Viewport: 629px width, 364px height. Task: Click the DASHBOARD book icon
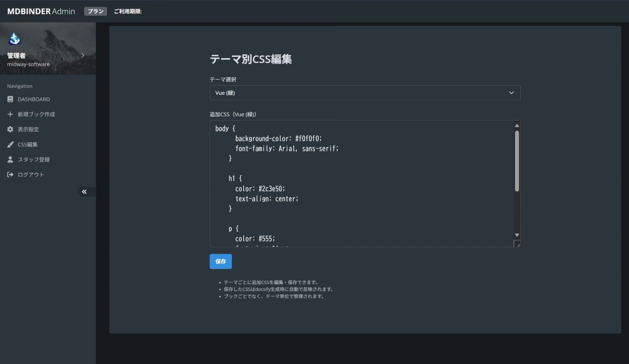(x=10, y=99)
